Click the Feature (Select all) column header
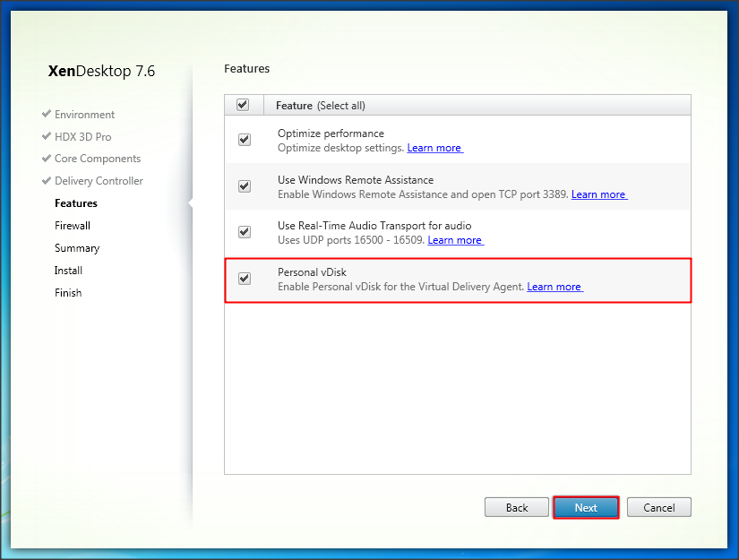The width and height of the screenshot is (739, 560). pos(320,106)
